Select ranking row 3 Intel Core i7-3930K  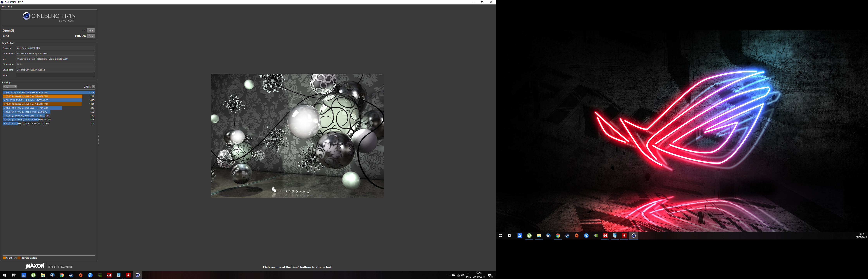click(x=49, y=100)
